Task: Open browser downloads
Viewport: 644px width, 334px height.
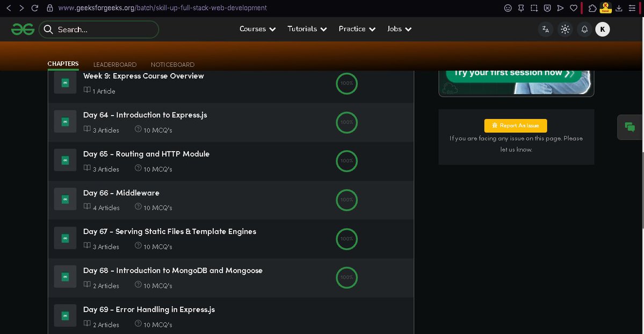Action: [x=619, y=8]
